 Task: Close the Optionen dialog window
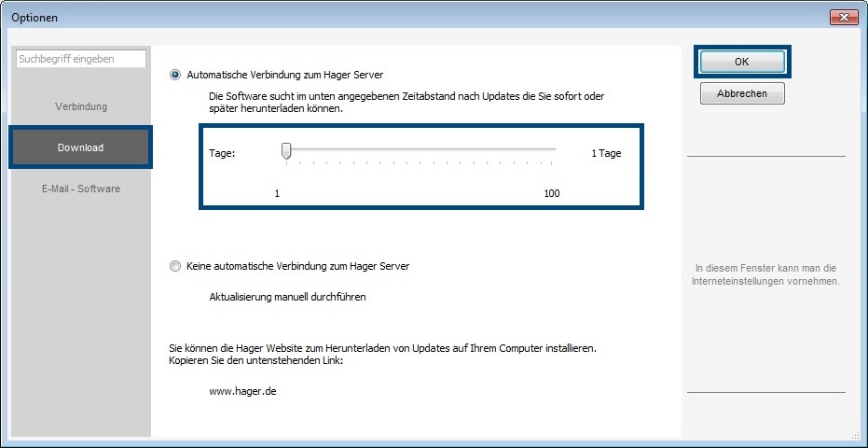tap(843, 17)
